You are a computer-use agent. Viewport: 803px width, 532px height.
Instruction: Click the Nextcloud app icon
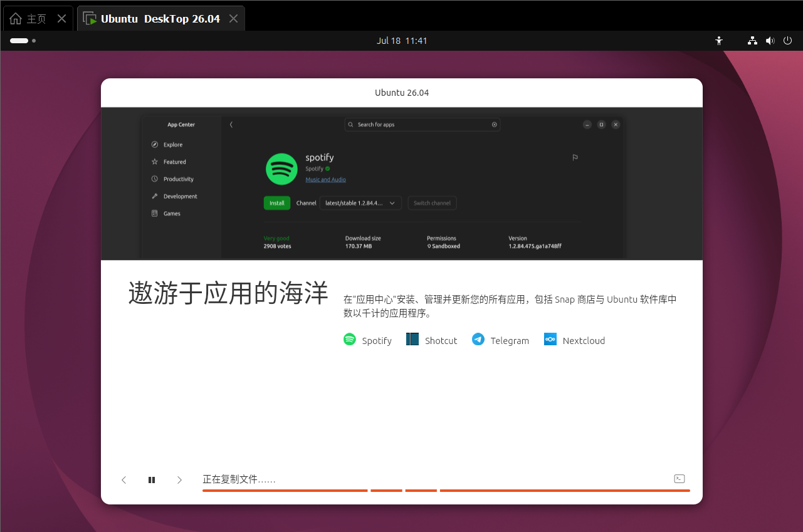(x=550, y=339)
